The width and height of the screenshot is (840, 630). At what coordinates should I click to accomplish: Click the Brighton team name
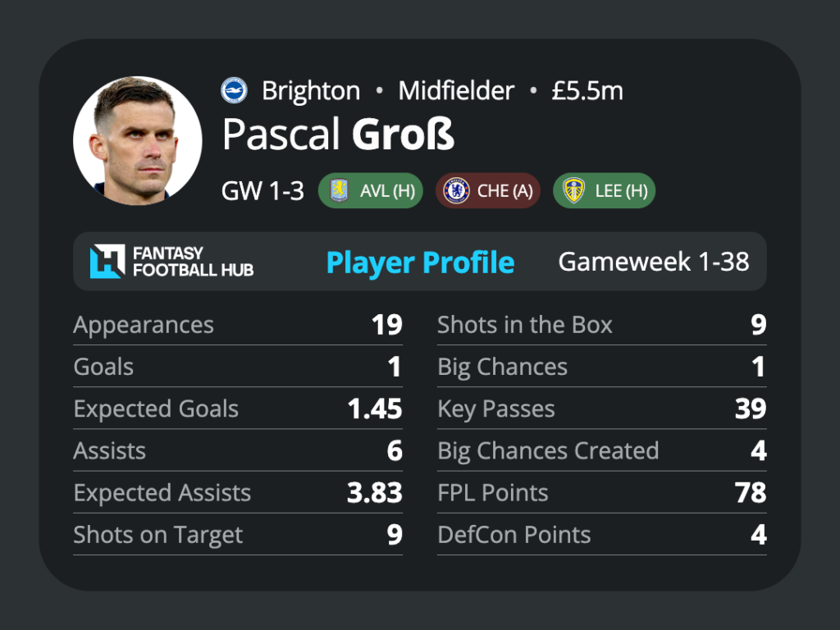coord(311,90)
